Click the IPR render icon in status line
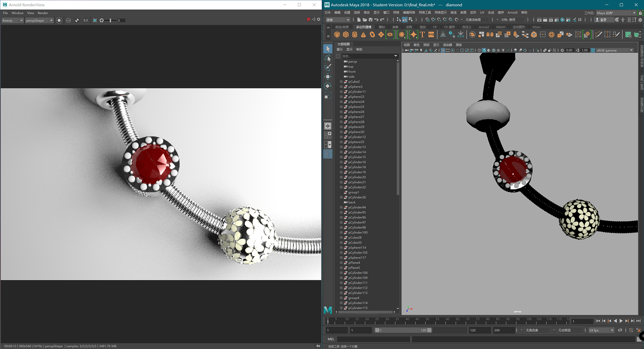644x349 pixels. click(551, 20)
